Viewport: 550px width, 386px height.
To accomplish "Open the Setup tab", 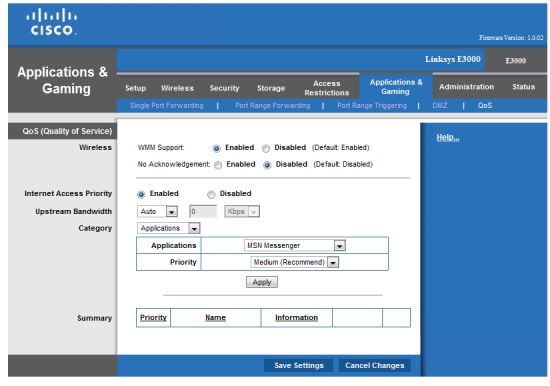I will (135, 88).
